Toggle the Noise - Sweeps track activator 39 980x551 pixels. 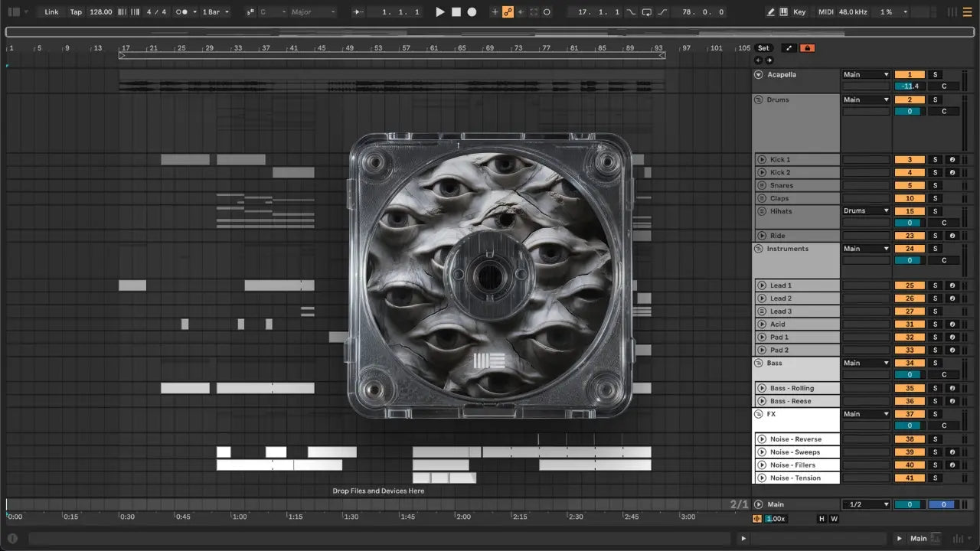910,452
